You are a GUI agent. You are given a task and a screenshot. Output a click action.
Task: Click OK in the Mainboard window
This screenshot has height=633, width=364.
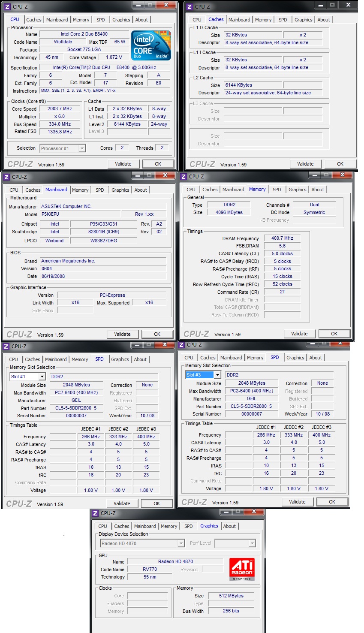coord(157,334)
